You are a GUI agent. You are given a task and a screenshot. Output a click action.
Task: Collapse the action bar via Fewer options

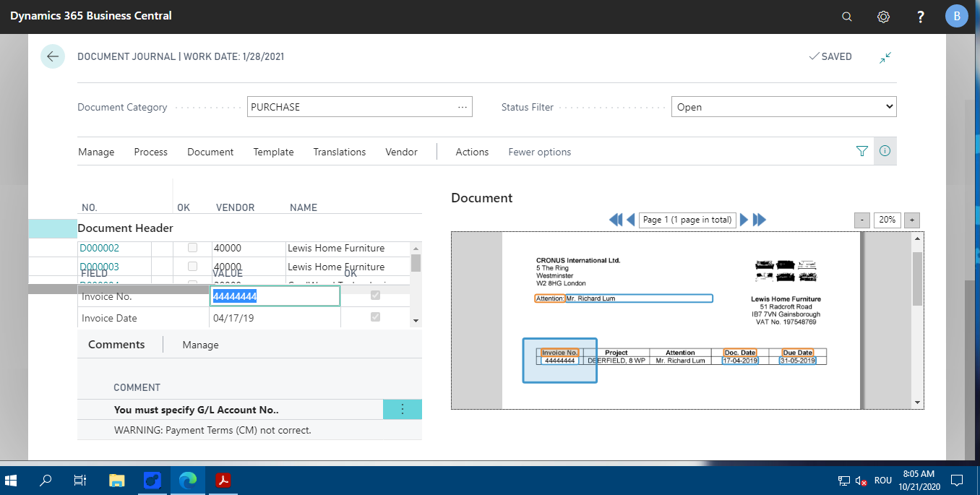539,152
